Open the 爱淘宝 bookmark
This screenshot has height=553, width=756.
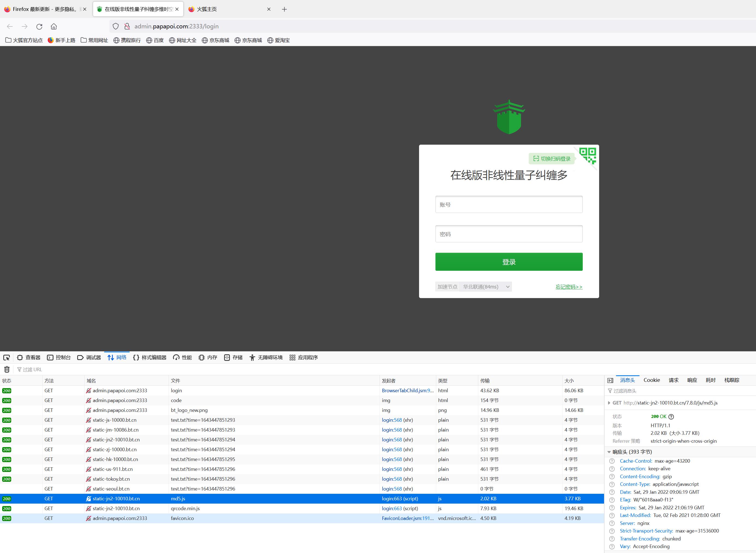[279, 40]
